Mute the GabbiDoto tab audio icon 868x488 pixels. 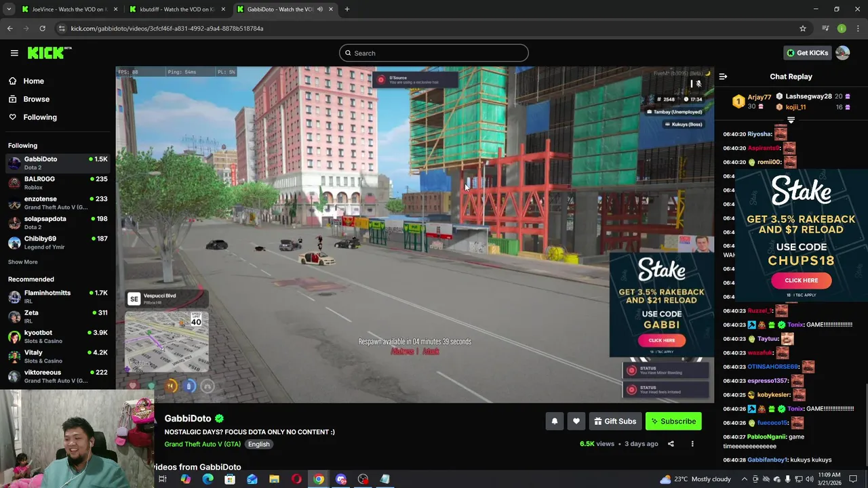tap(319, 9)
